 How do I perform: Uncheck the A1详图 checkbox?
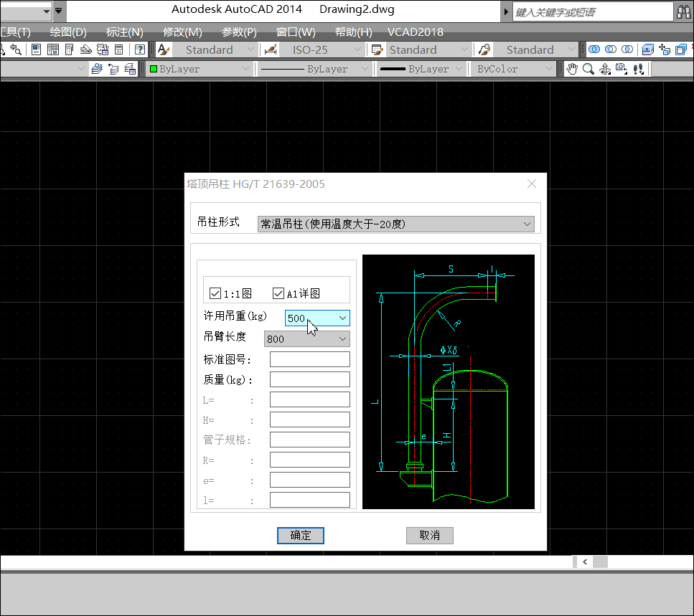278,293
